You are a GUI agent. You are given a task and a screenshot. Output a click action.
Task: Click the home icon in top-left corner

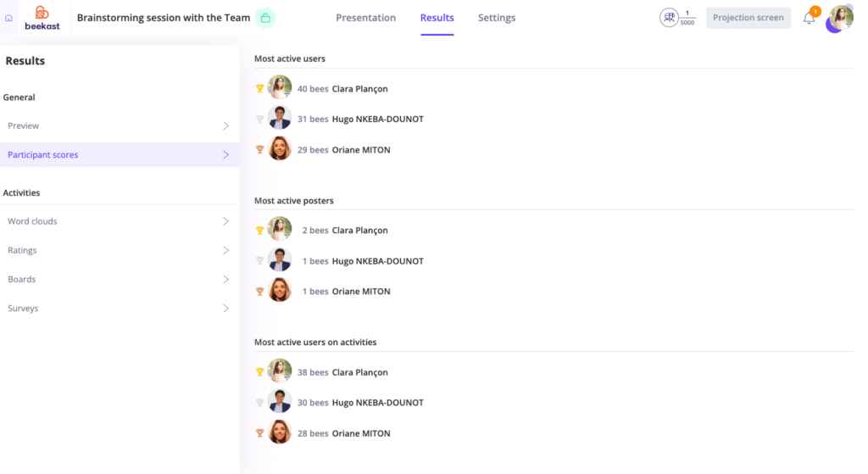[9, 18]
